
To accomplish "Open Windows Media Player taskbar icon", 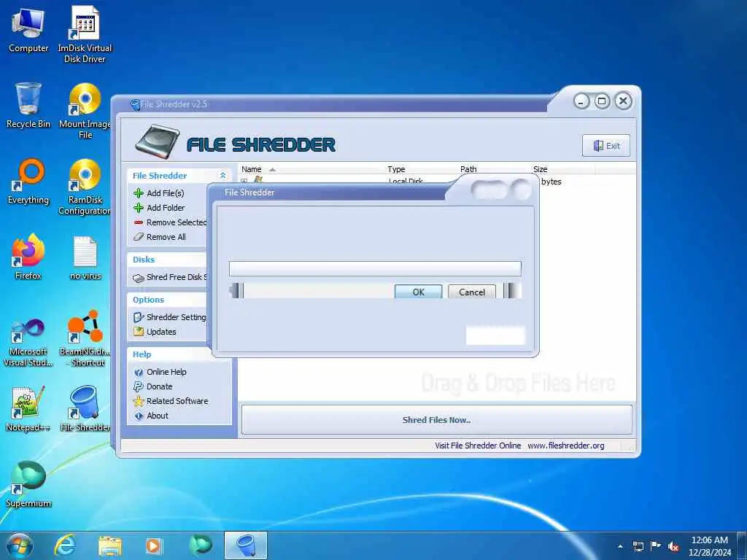I will [x=153, y=545].
